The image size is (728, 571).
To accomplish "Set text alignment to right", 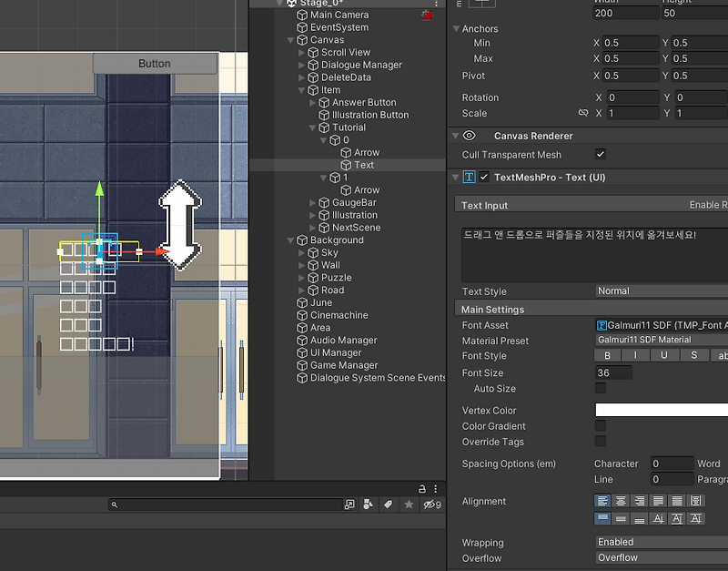I will click(x=639, y=501).
